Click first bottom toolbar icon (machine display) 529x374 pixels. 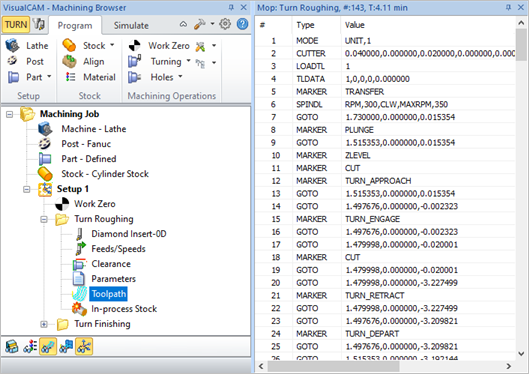pos(11,346)
